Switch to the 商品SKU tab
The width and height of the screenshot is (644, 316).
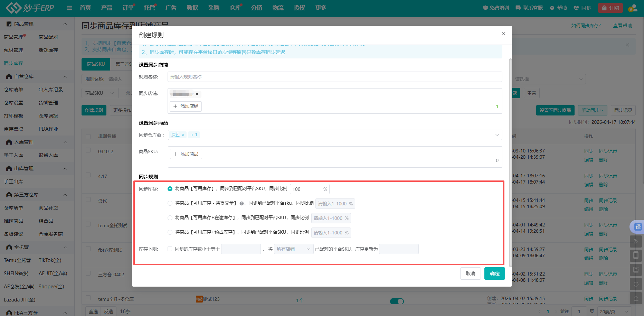click(96, 64)
